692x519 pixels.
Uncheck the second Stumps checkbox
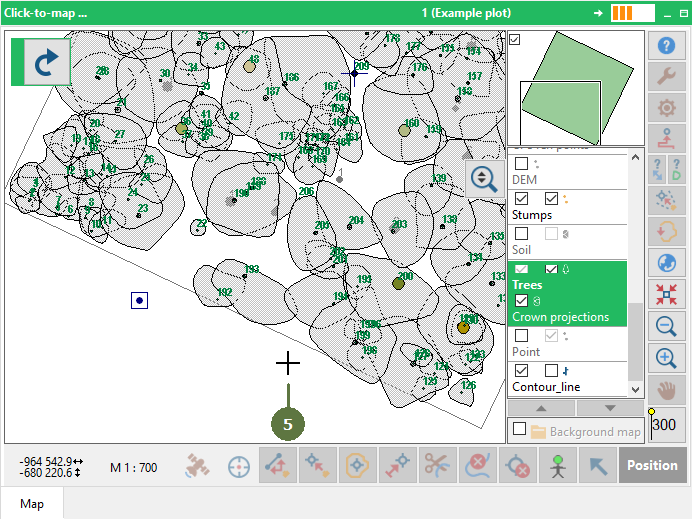[551, 199]
